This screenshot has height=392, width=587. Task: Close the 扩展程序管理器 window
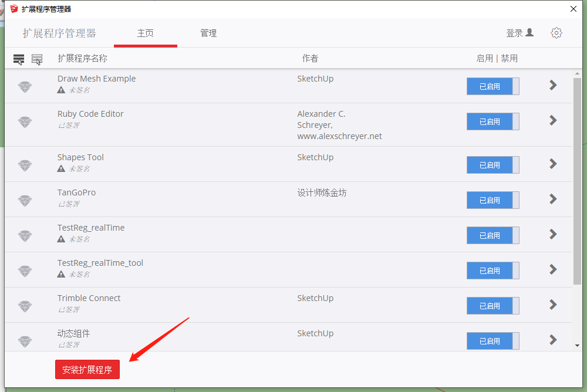point(573,9)
